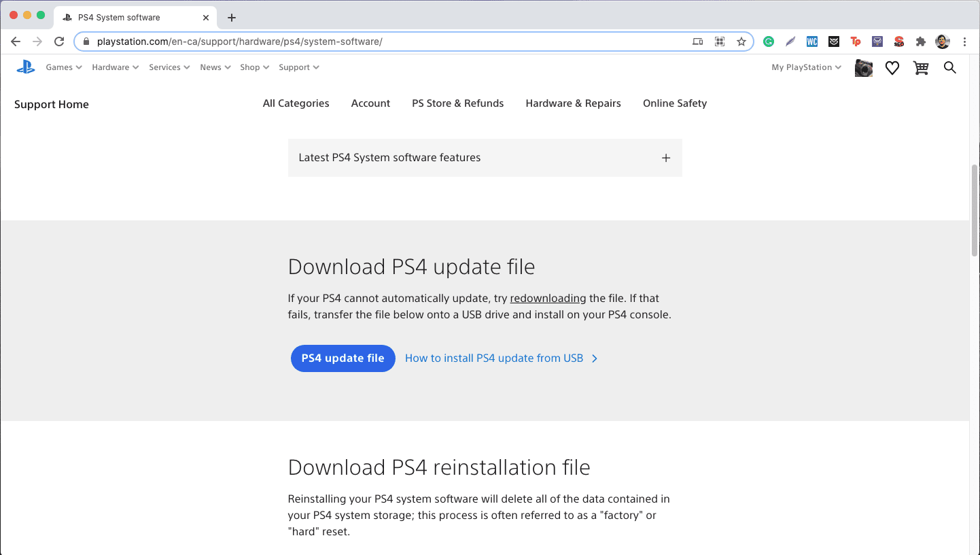
Task: Expand the Hardware dropdown menu
Action: pos(116,67)
